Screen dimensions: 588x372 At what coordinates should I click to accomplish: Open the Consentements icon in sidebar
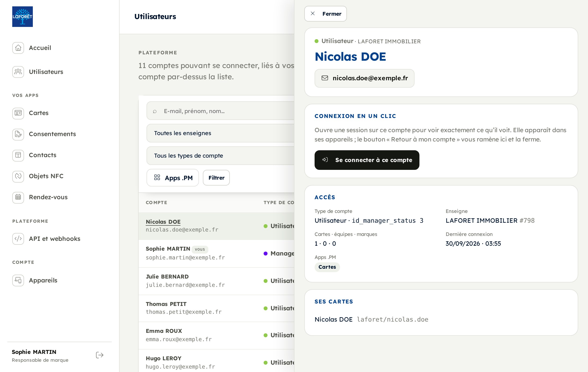point(18,134)
